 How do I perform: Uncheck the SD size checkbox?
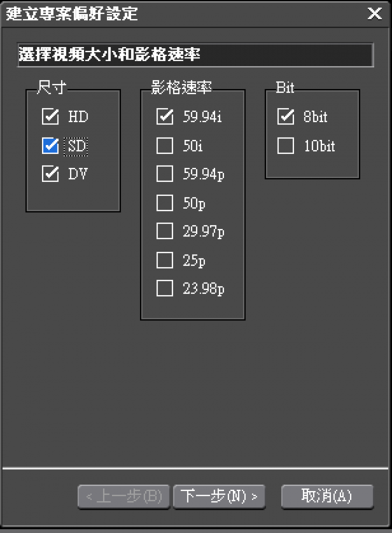click(x=50, y=146)
